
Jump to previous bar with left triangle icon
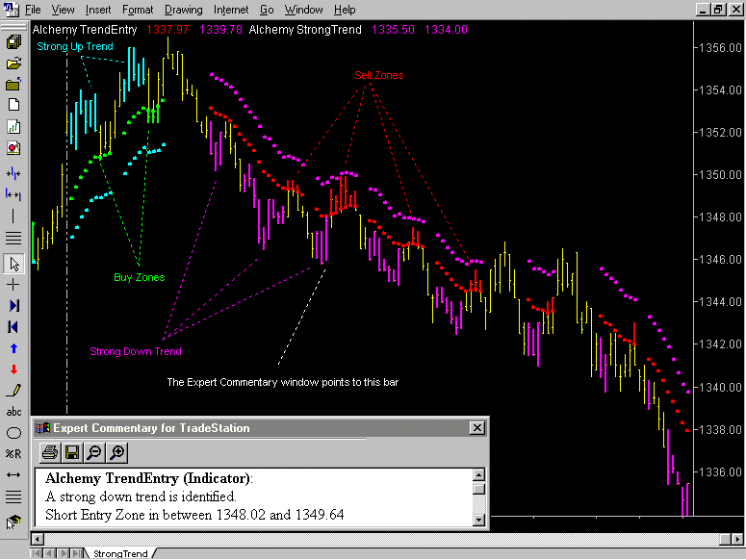click(13, 327)
